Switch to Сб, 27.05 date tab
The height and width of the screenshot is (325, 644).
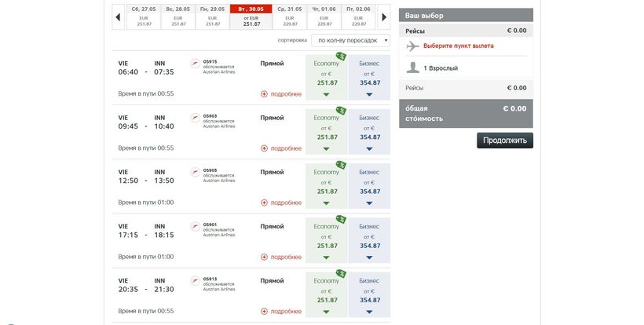pos(144,16)
